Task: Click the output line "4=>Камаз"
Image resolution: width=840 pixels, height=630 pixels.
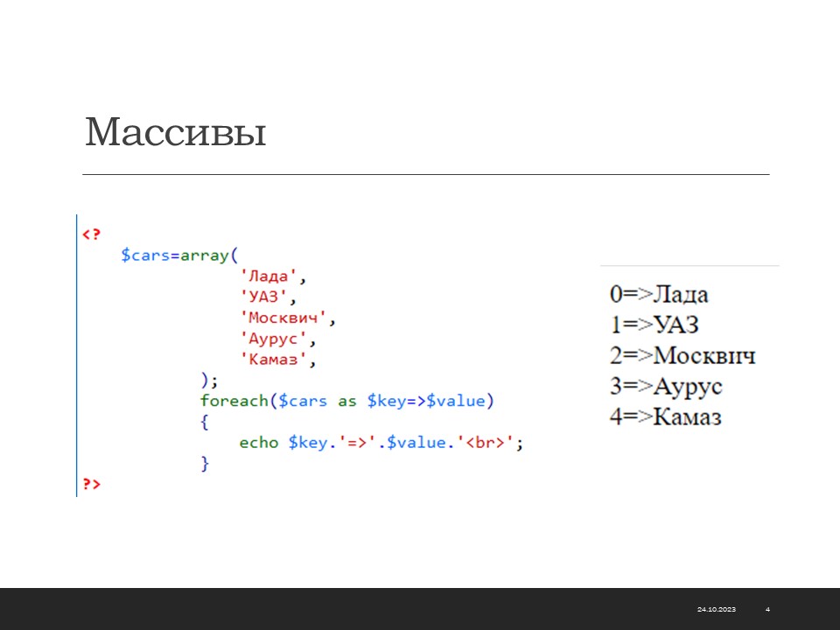Action: 666,416
